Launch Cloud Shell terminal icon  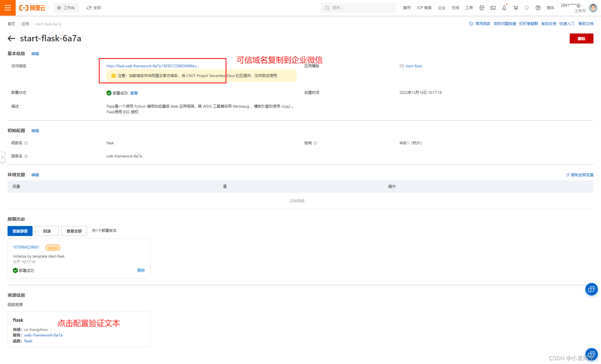pos(493,8)
